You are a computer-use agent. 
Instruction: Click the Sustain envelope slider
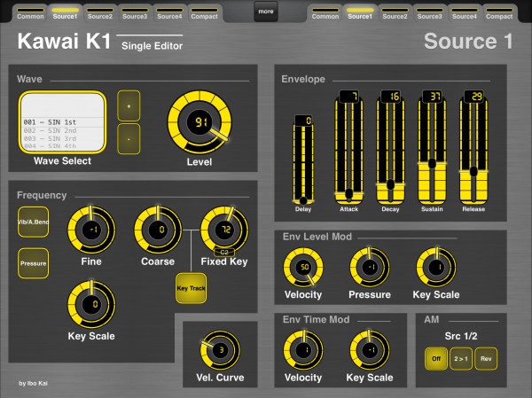tap(432, 152)
